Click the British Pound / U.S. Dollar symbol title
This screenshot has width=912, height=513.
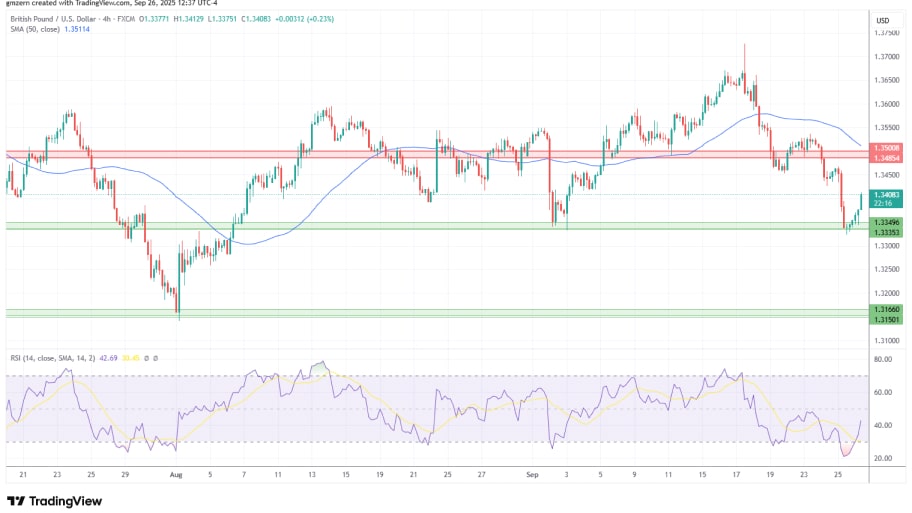(60, 19)
